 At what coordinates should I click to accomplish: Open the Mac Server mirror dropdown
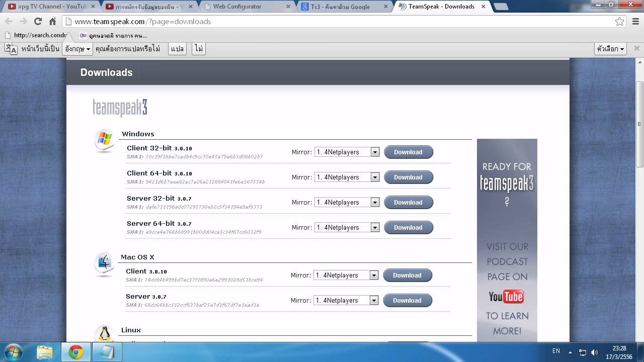click(x=346, y=301)
